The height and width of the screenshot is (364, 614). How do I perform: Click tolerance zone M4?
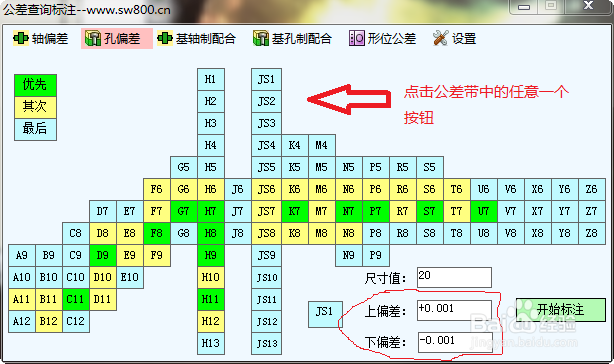tap(322, 146)
